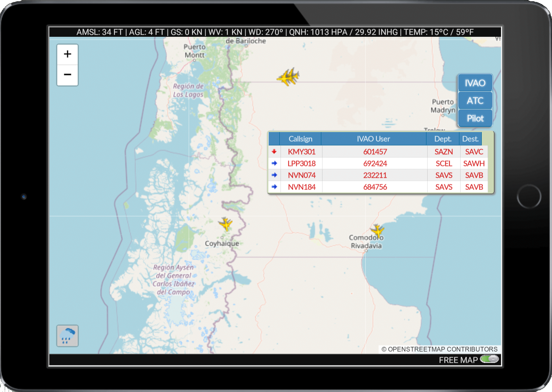Viewport: 552px width, 392px height.
Task: Toggle the FREE MAP switch
Action: pos(489,359)
